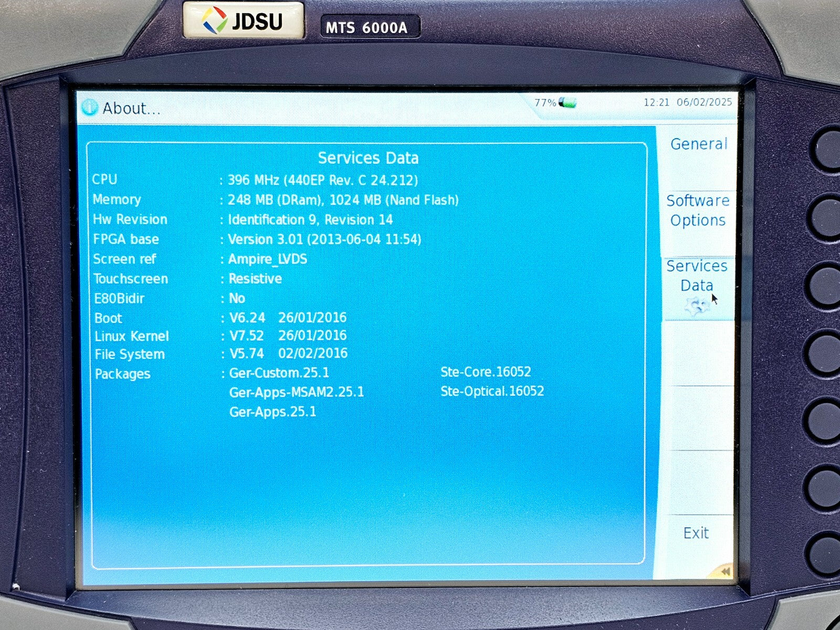Image resolution: width=840 pixels, height=630 pixels.
Task: Click the 77% battery percentage text
Action: [545, 103]
